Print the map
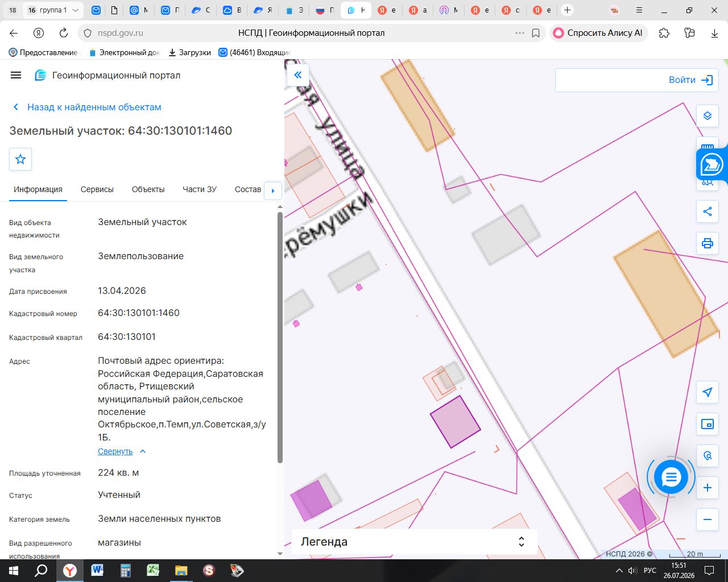This screenshot has height=582, width=728. coord(708,243)
